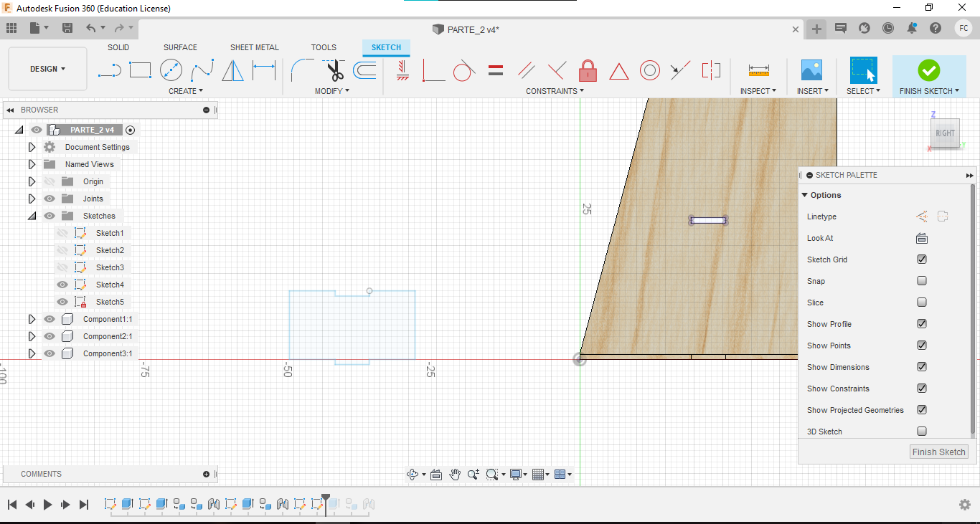The image size is (980, 524).
Task: Collapse the Options section in Sketch Palette
Action: pos(805,195)
